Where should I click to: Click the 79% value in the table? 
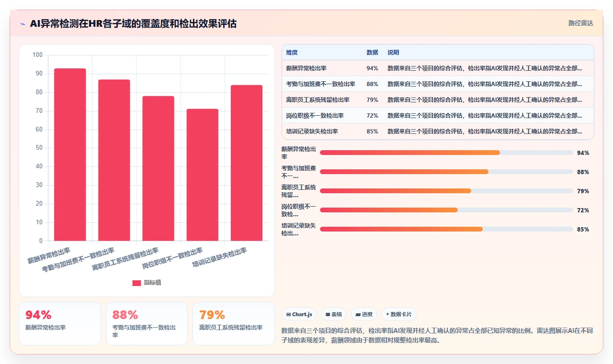point(372,100)
